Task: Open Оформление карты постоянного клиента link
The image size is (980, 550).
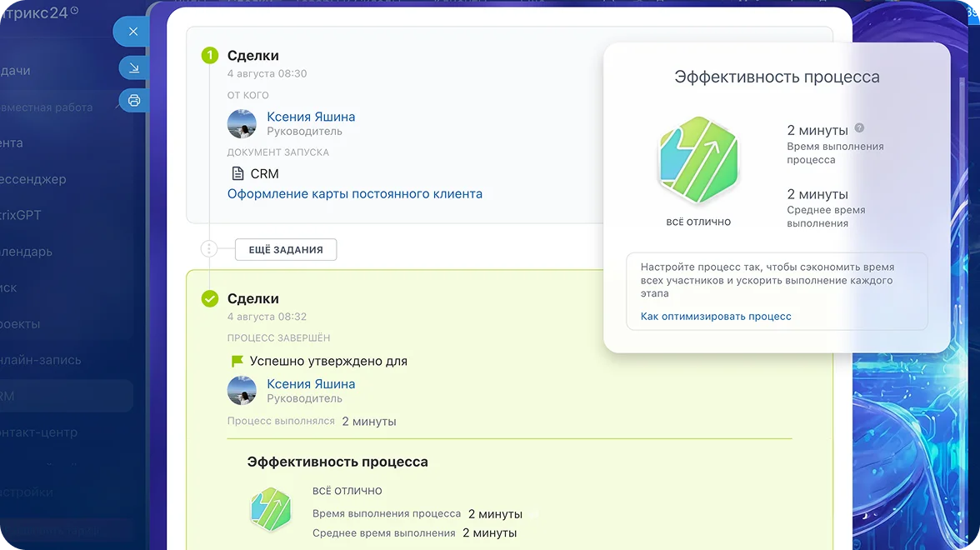Action: pos(355,193)
